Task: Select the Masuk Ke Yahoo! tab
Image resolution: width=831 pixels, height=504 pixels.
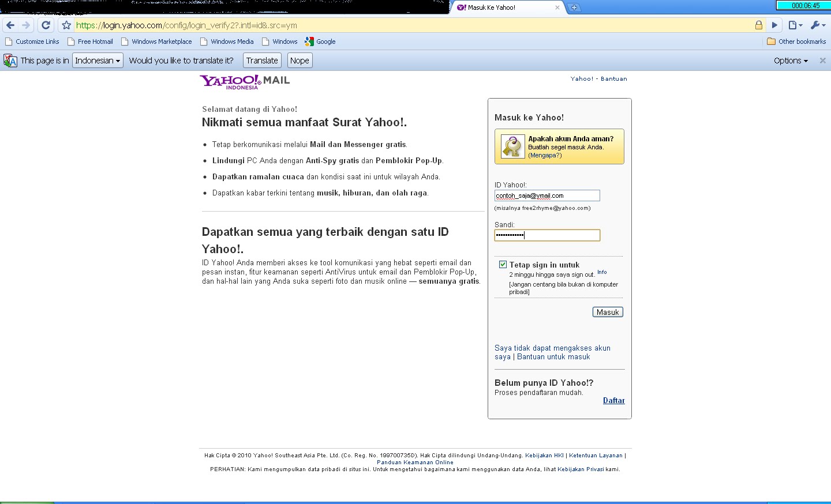Action: pos(508,7)
